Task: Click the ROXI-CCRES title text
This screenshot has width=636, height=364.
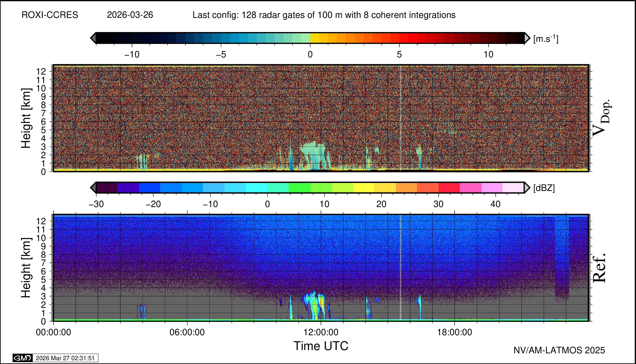Action: click(50, 15)
